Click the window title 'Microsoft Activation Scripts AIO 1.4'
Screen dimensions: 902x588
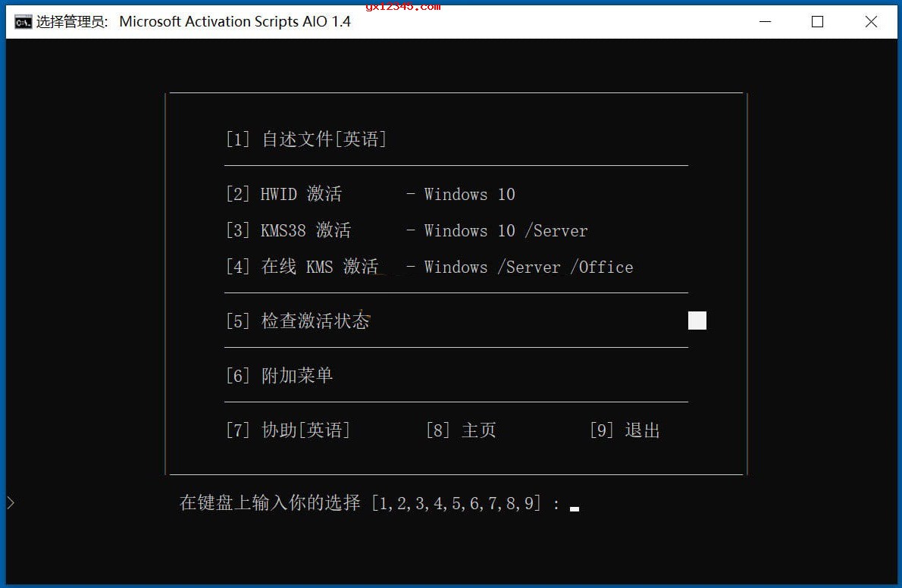(235, 22)
